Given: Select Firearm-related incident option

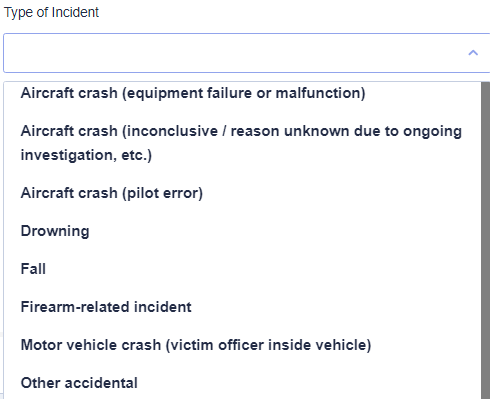Looking at the screenshot, I should click(x=243, y=307).
